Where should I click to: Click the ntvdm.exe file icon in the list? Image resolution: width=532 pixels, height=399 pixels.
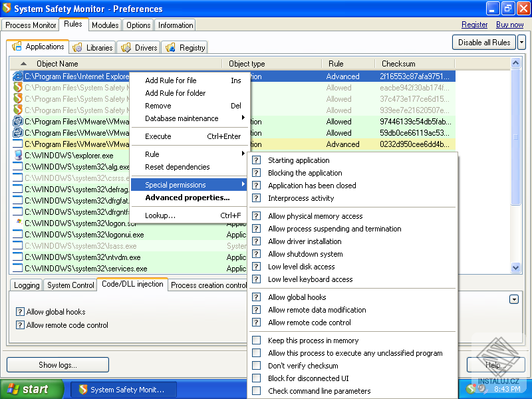click(x=18, y=257)
